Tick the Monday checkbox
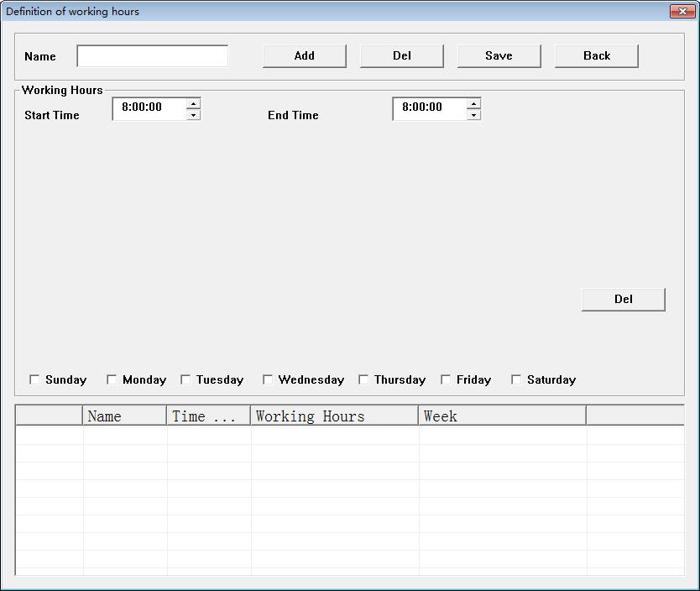 pyautogui.click(x=112, y=379)
